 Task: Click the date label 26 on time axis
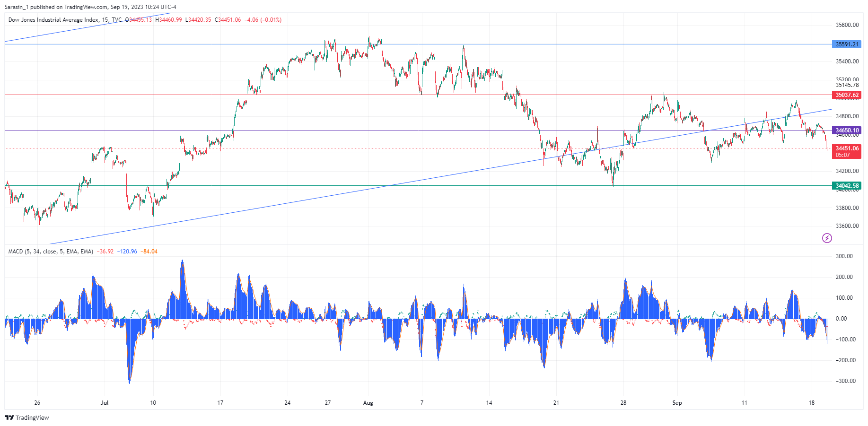click(37, 403)
